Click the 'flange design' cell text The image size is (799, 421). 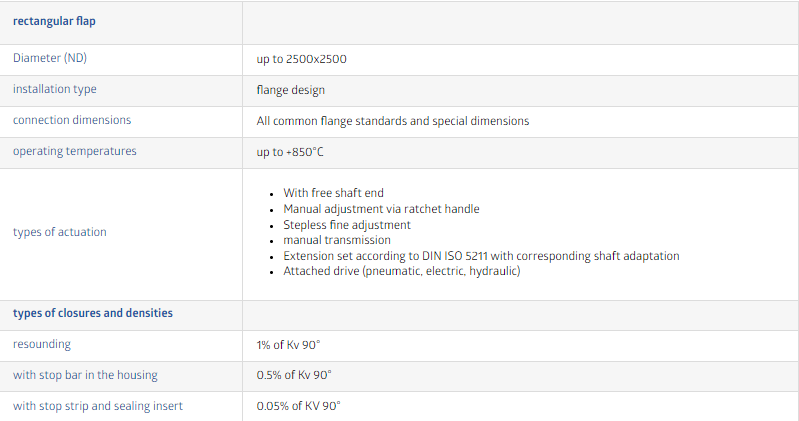290,90
